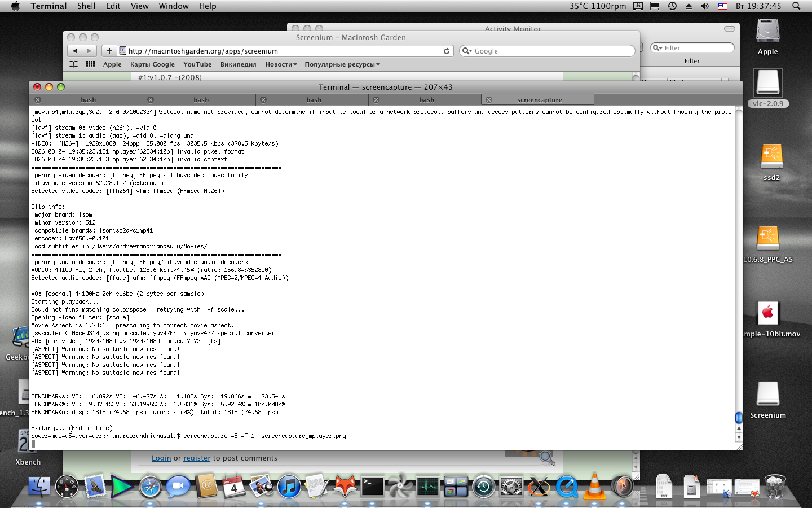Open iChat from the Dock
The height and width of the screenshot is (508, 812).
[178, 486]
